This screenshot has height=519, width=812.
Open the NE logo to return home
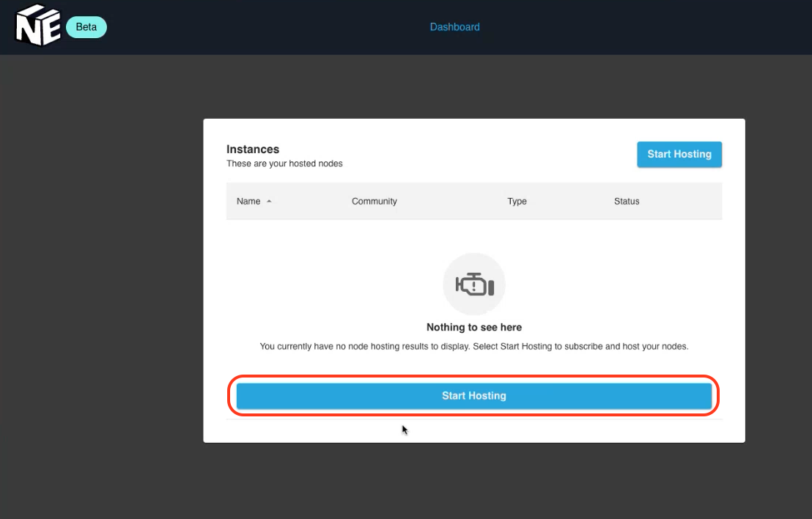[x=37, y=26]
